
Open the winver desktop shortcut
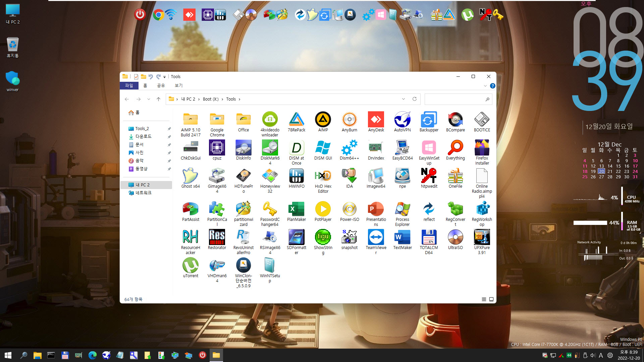(13, 81)
